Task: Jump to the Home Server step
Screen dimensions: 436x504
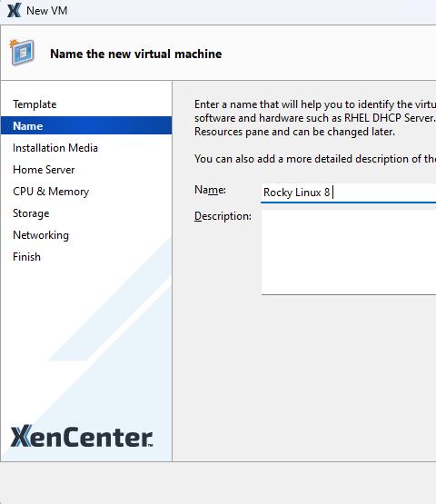Action: click(44, 170)
